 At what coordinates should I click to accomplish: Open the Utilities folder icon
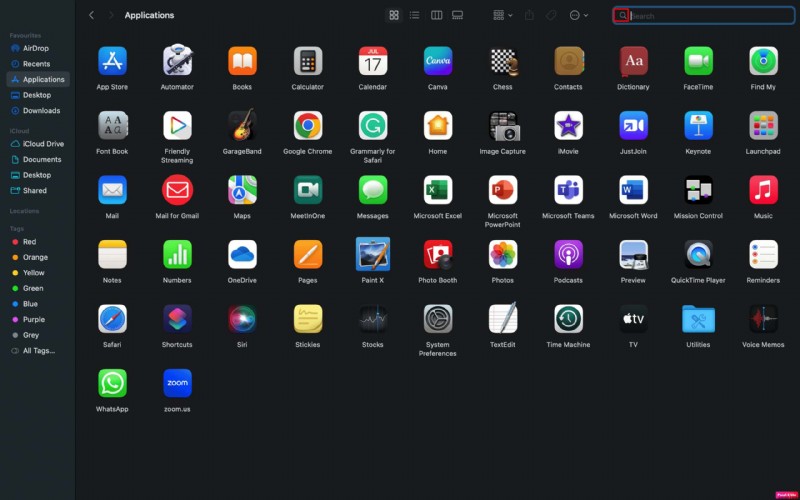click(698, 319)
